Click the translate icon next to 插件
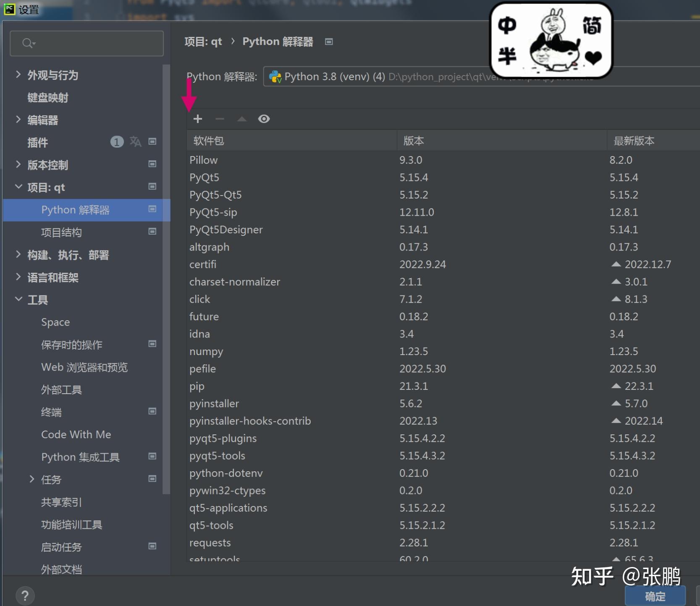This screenshot has height=606, width=700. pos(135,142)
